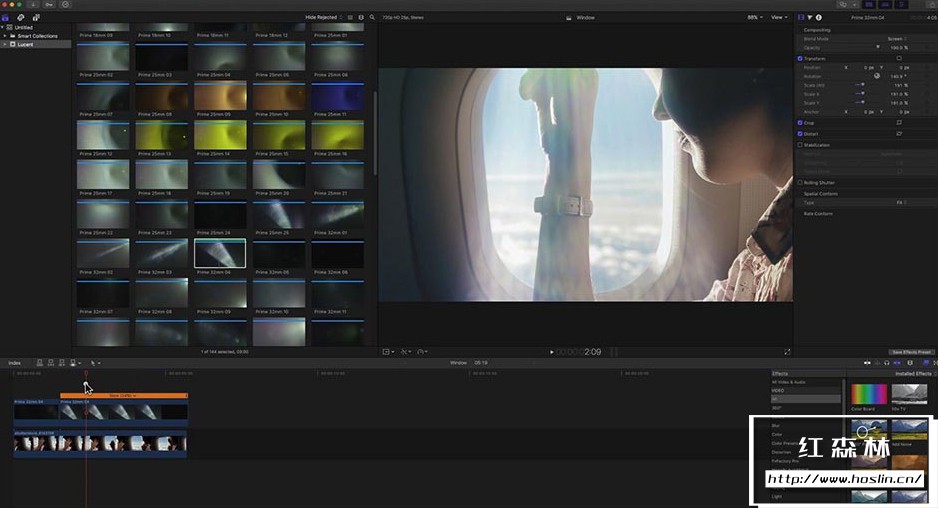Show the Inspector panel toolbar button

pos(901,4)
